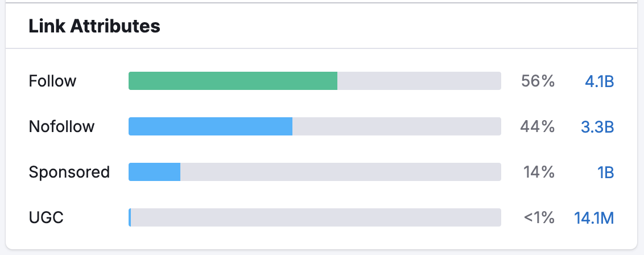Open the 4.1B Follow backlinks link
The width and height of the screenshot is (644, 255).
tap(599, 81)
